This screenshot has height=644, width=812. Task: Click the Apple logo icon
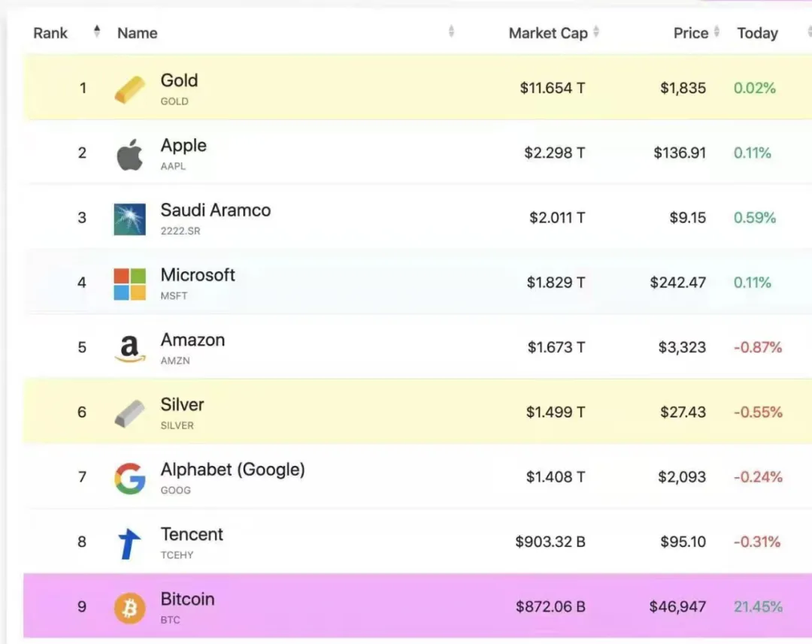pyautogui.click(x=129, y=154)
